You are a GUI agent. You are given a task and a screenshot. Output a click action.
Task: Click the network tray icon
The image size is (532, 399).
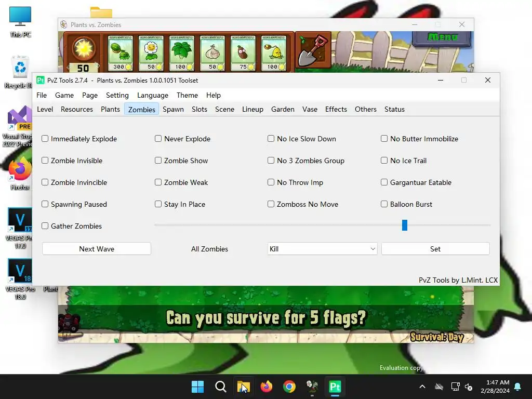coord(455,387)
